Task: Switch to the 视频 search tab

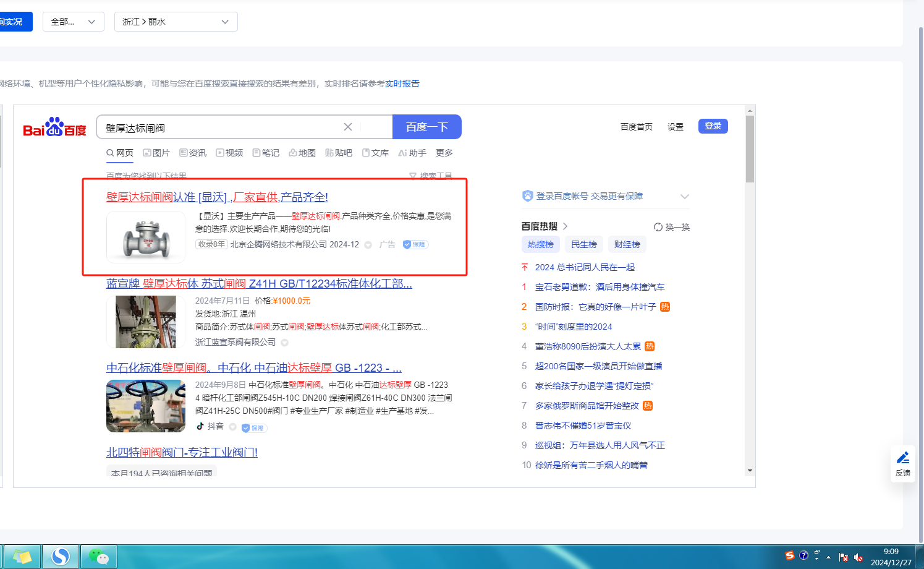Action: pyautogui.click(x=229, y=153)
